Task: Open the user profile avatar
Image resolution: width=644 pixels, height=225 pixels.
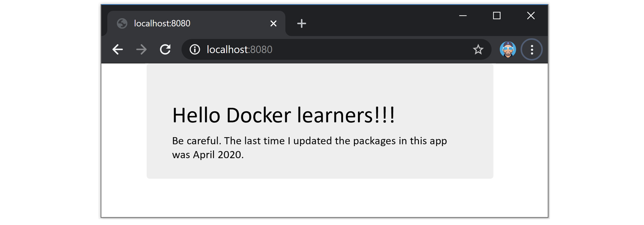Action: click(x=508, y=50)
